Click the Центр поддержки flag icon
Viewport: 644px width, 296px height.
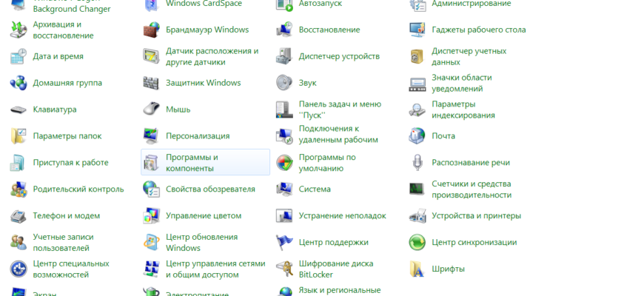[284, 242]
